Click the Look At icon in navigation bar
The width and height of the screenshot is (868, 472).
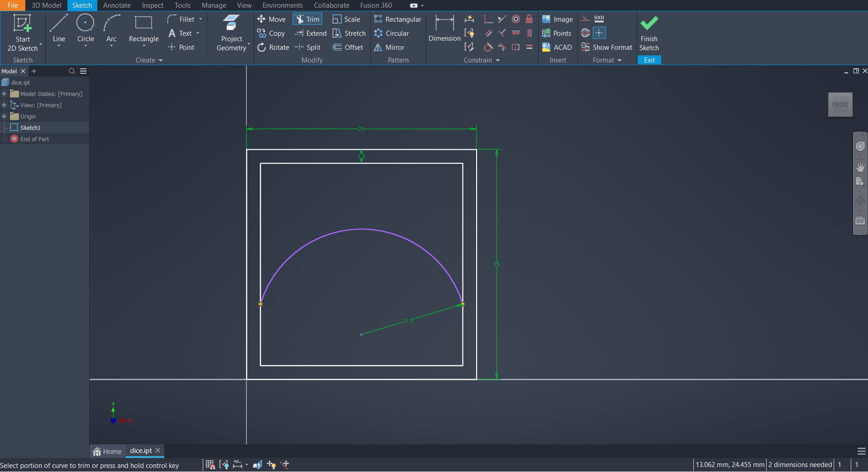coord(860,221)
